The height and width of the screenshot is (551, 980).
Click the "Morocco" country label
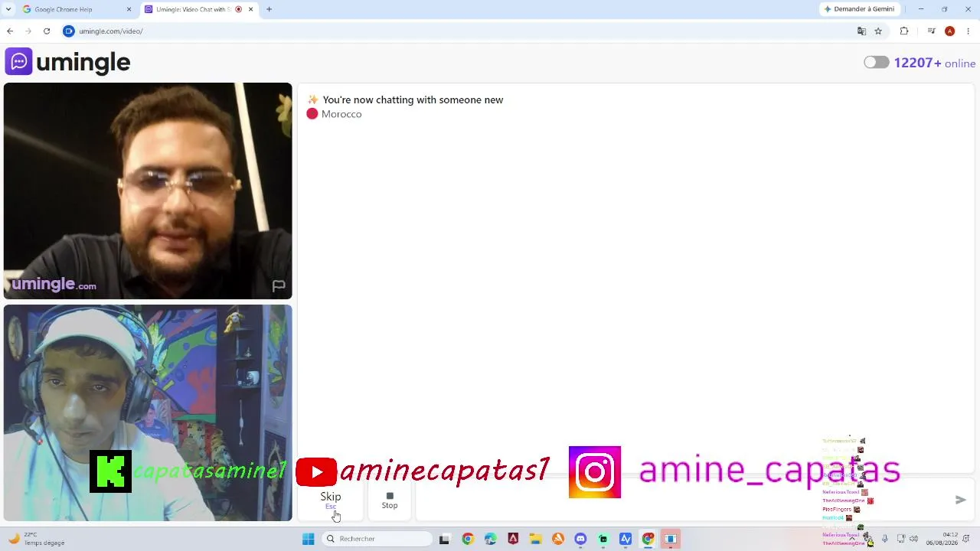[341, 114]
